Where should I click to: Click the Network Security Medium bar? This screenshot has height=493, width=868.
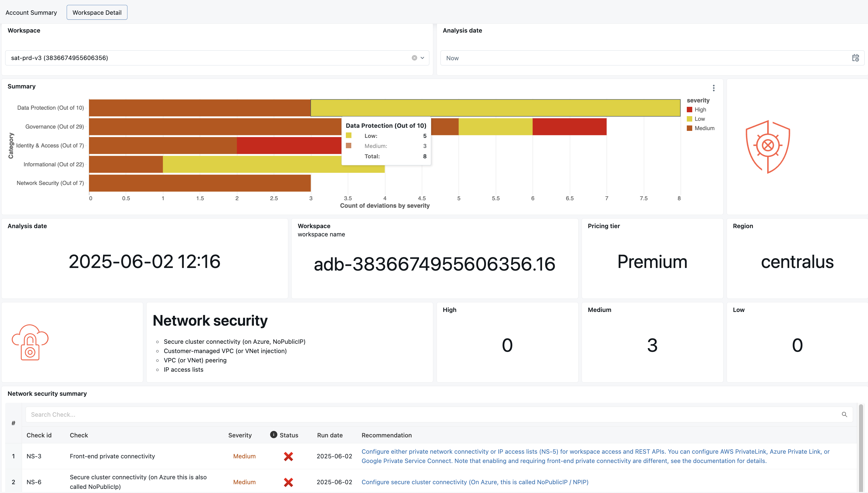click(x=200, y=183)
